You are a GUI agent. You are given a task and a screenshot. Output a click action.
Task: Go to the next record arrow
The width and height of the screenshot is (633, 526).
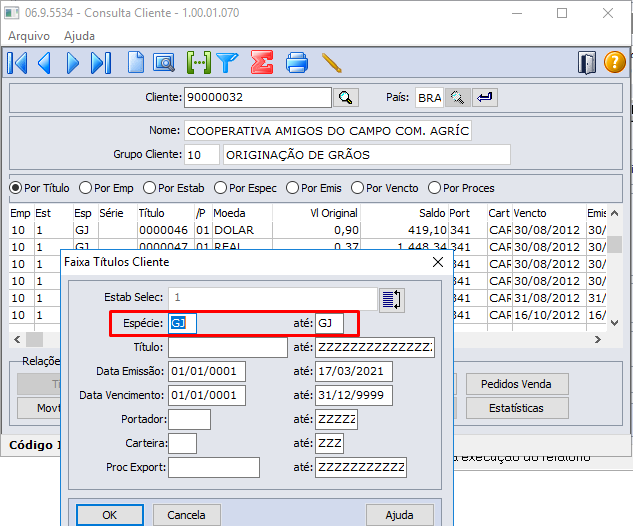point(73,63)
